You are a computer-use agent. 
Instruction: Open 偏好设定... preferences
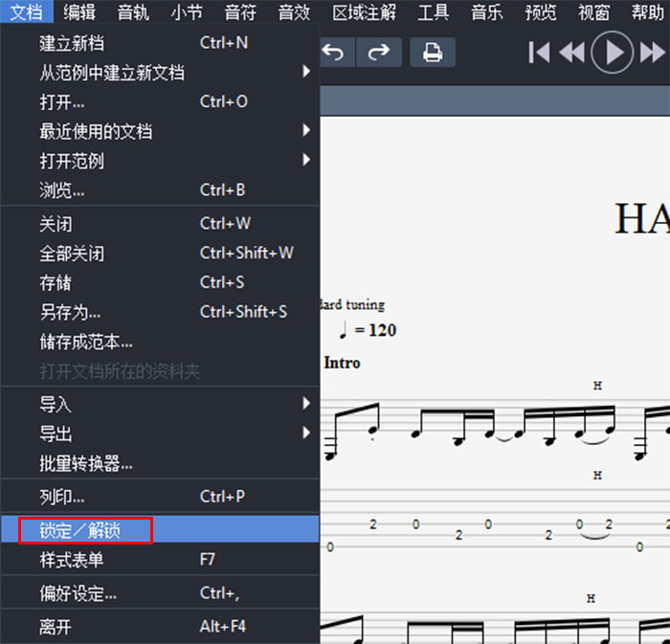coord(78,593)
